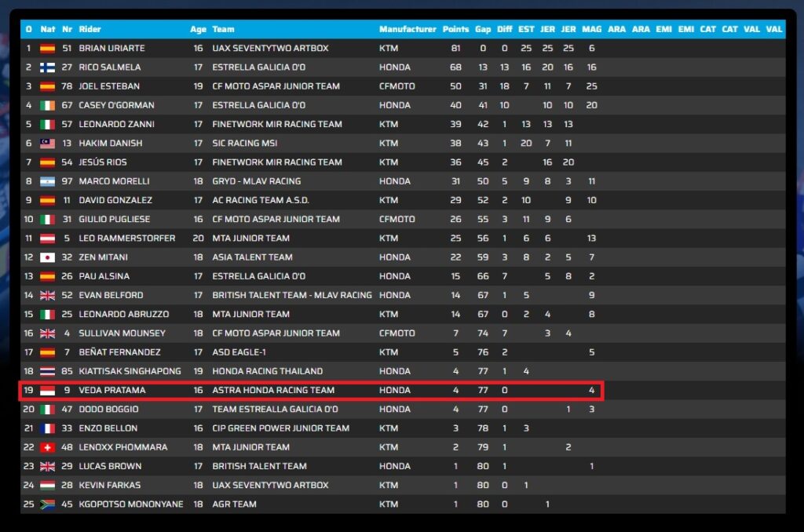Click team name GRYD - MLAV RACING

(x=257, y=181)
